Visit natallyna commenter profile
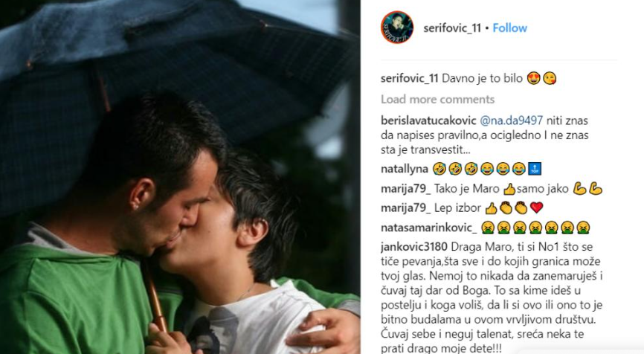 [x=405, y=169]
